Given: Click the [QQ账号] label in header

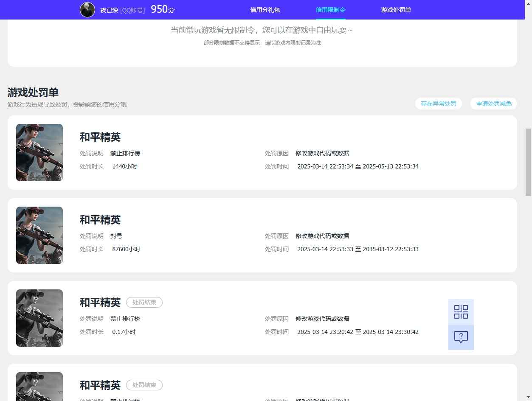Looking at the screenshot, I should (132, 10).
